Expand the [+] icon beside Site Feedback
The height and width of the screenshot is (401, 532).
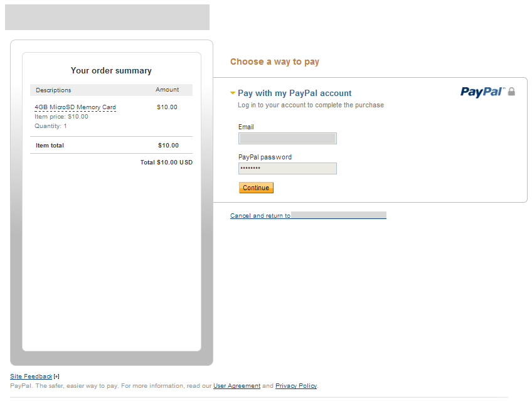(56, 377)
